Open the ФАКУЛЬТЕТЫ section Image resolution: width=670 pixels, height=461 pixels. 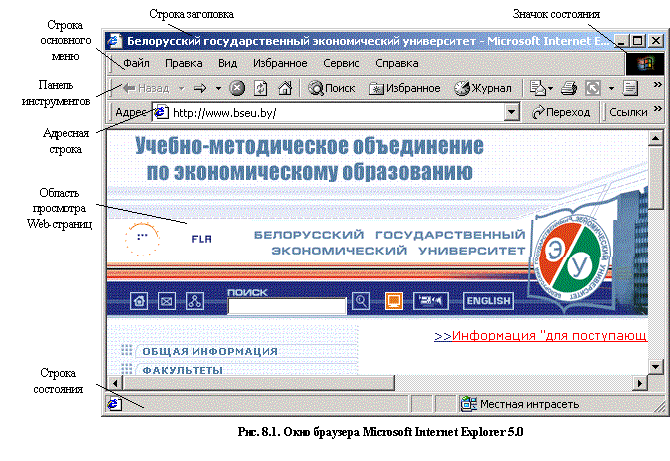[182, 370]
